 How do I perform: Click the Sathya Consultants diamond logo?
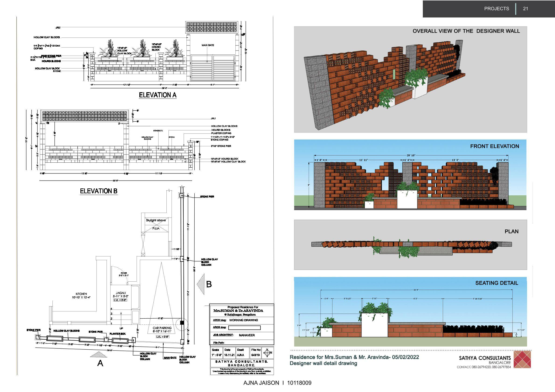[x=522, y=359]
